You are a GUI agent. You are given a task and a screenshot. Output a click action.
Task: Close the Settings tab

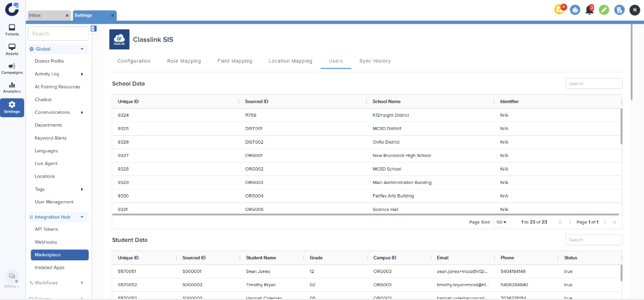[x=112, y=16]
